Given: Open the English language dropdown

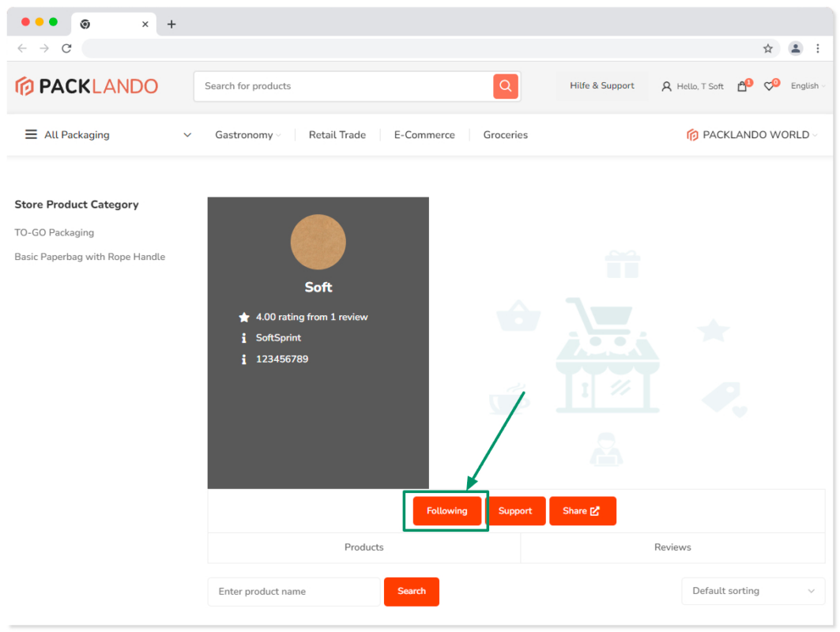Looking at the screenshot, I should point(808,86).
